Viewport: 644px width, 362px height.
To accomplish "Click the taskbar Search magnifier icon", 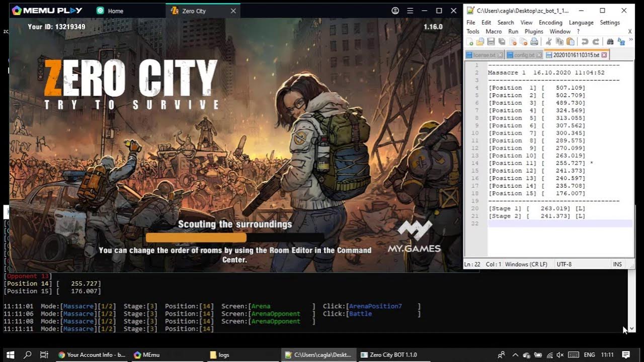I will (28, 354).
